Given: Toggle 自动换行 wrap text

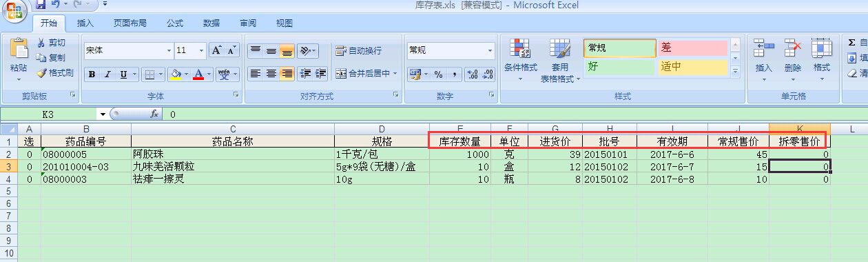Looking at the screenshot, I should click(x=358, y=50).
